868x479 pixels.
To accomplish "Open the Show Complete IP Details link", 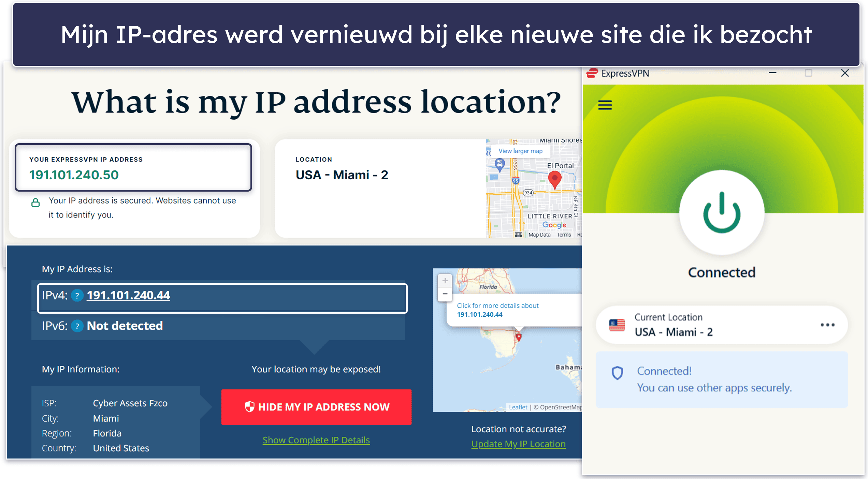I will [x=316, y=440].
